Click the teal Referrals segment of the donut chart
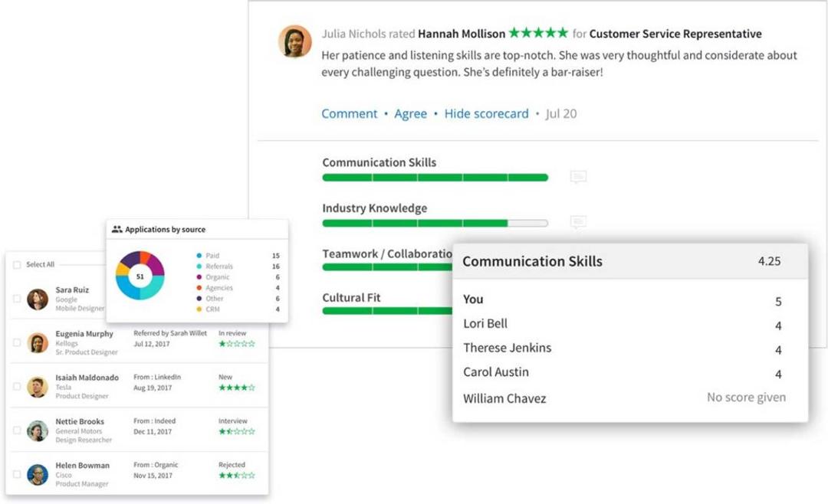Screen dimensions: 828x504 pyautogui.click(x=156, y=290)
